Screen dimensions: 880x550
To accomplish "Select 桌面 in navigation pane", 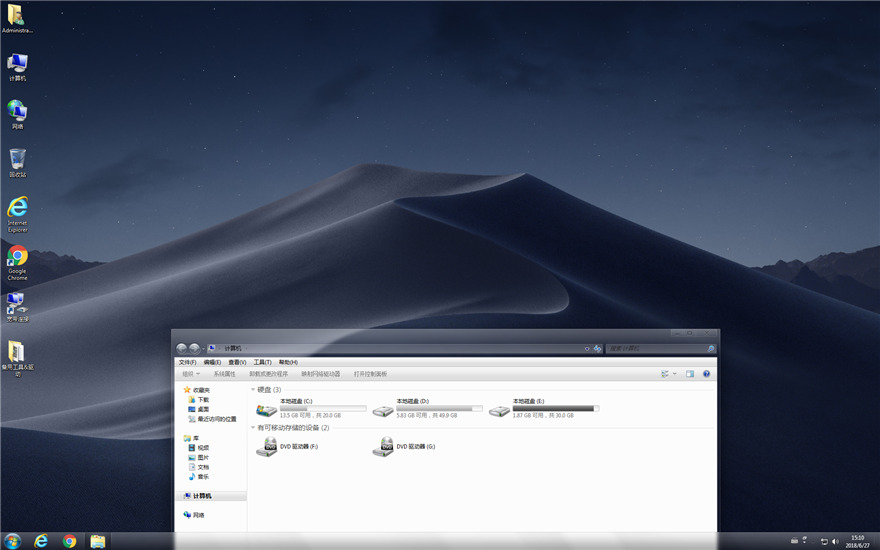I will coord(199,409).
